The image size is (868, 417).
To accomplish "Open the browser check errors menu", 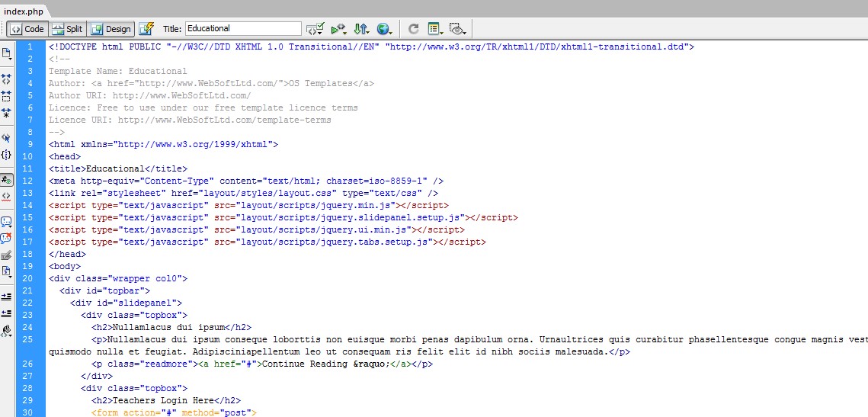I will pos(315,29).
